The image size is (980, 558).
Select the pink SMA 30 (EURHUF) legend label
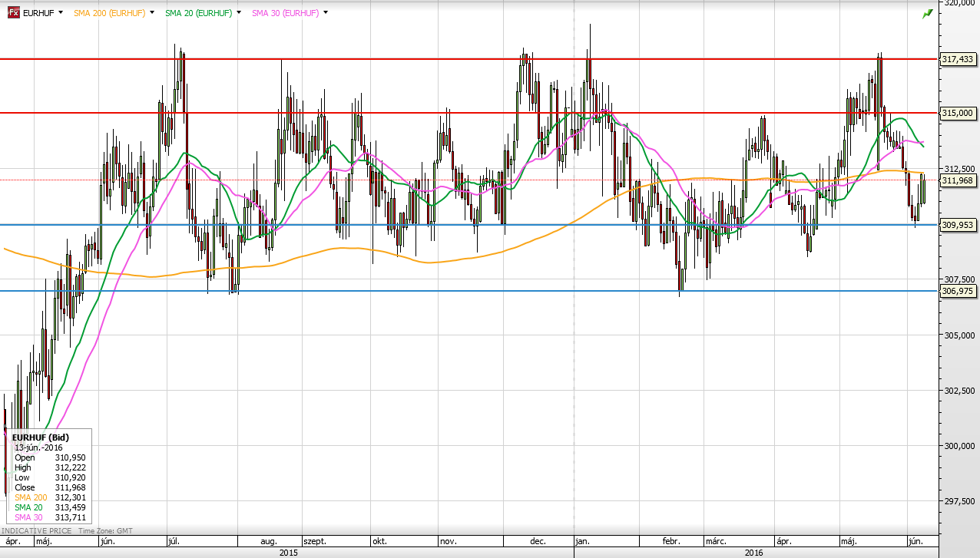click(x=286, y=13)
